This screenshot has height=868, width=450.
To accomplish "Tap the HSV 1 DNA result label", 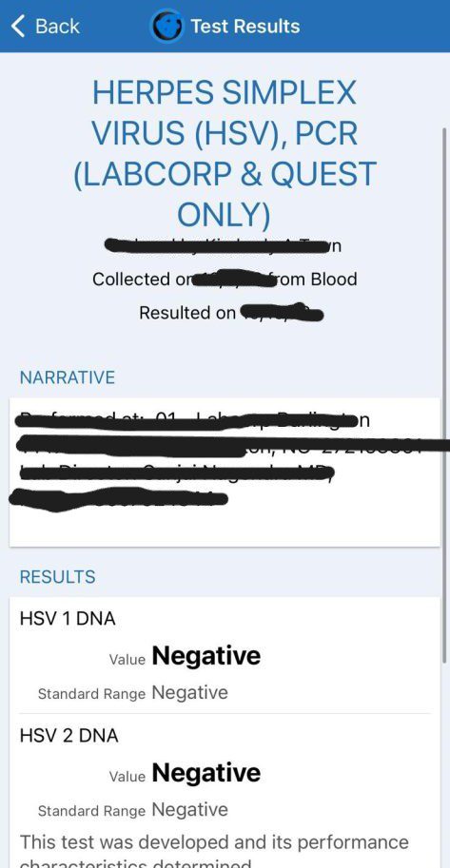I will (68, 618).
